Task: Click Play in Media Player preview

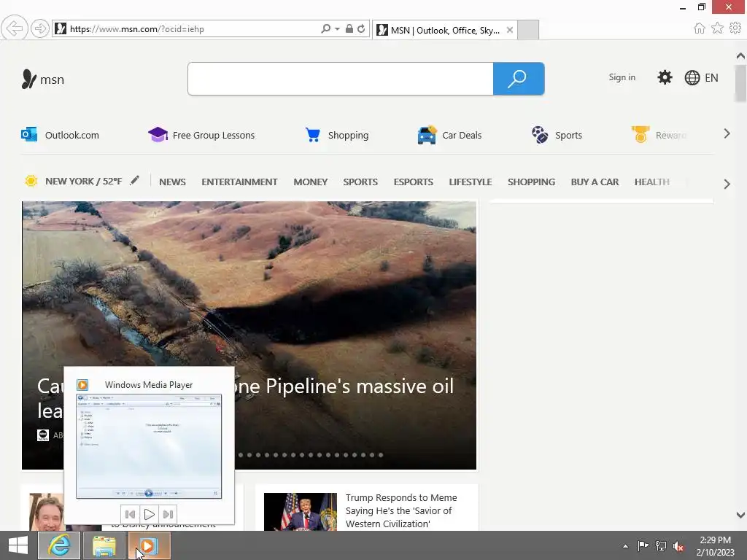Action: point(149,514)
